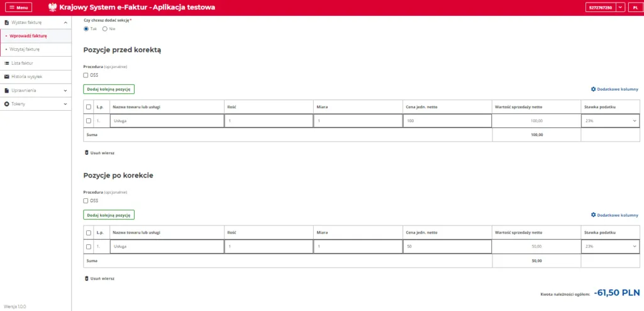Click trash icon under Pozycje po korekcie

(86, 278)
